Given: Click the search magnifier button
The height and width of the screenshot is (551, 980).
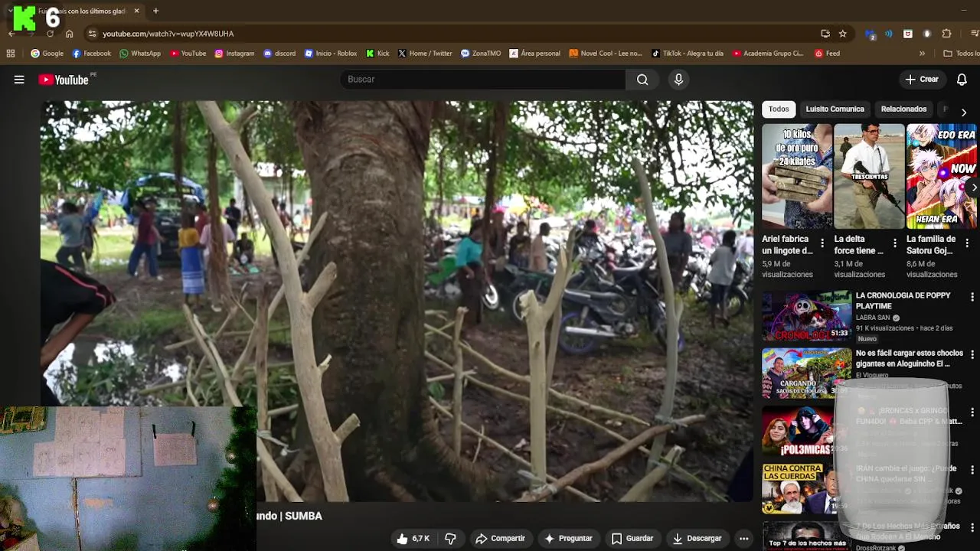Looking at the screenshot, I should pyautogui.click(x=642, y=80).
